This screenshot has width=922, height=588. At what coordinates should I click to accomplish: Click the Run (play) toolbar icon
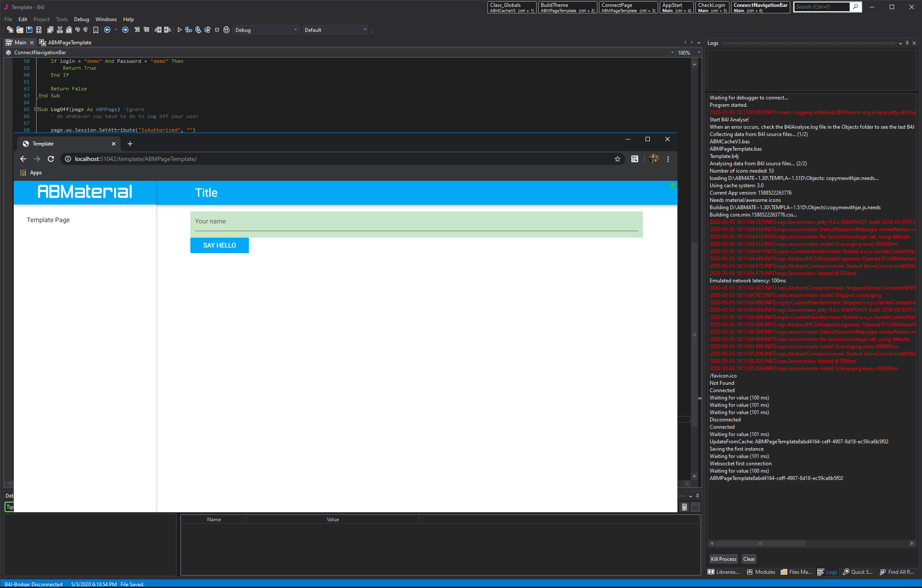[x=180, y=30]
